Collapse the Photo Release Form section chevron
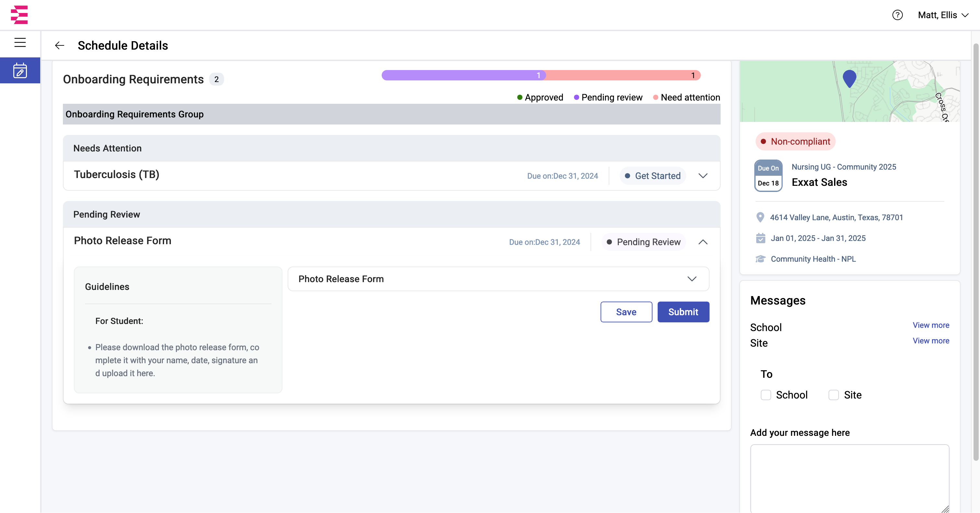980x513 pixels. click(703, 242)
